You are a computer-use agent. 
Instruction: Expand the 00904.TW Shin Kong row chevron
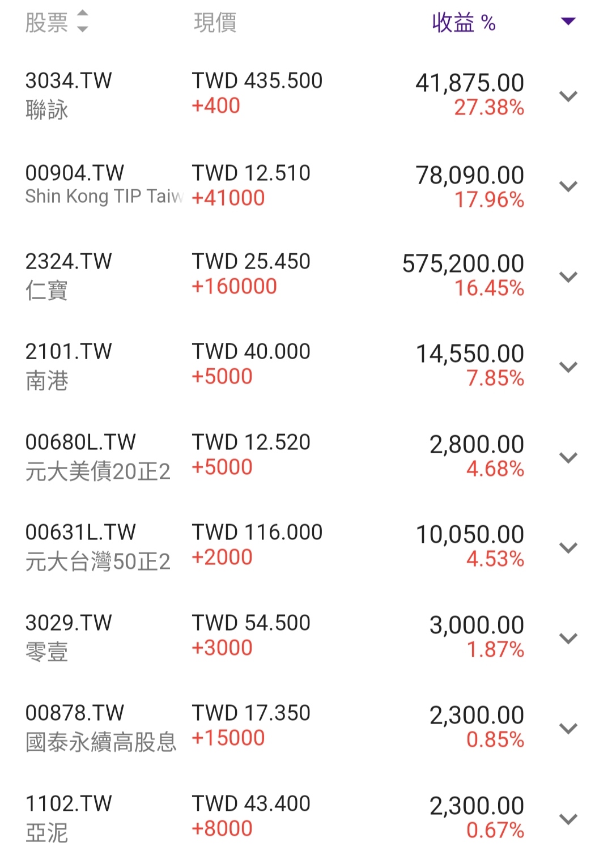pos(568,186)
